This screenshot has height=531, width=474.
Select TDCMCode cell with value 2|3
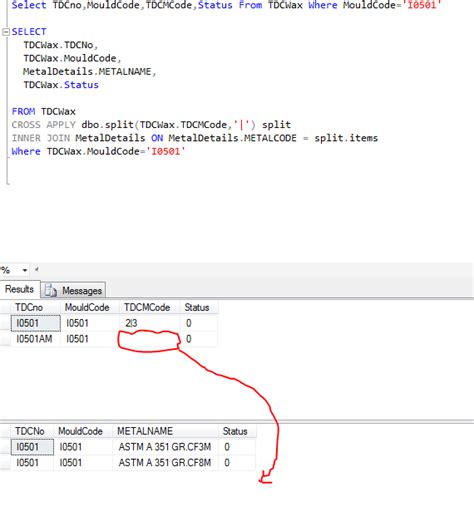pos(149,323)
